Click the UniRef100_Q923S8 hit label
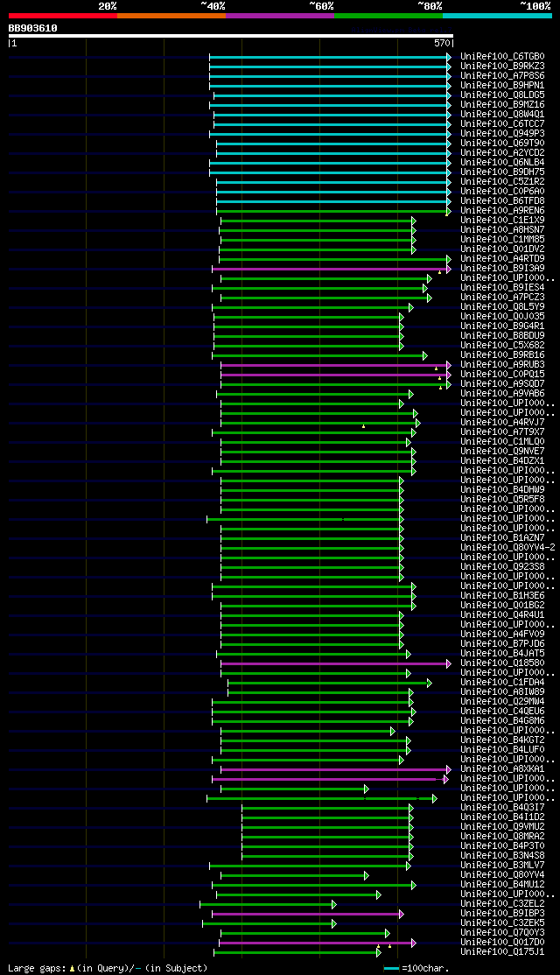Viewport: 560px width, 975px height. [x=503, y=567]
